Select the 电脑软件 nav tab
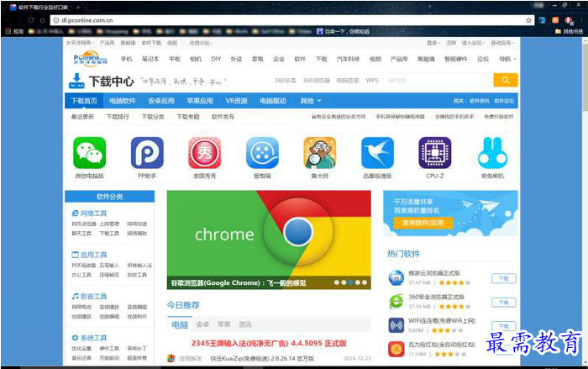588x369 pixels. pos(123,101)
